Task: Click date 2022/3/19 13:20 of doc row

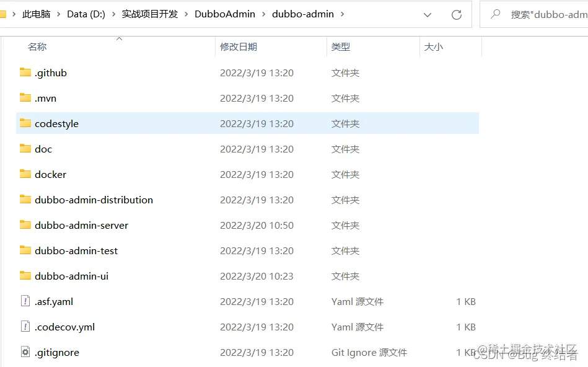Action: (x=257, y=149)
